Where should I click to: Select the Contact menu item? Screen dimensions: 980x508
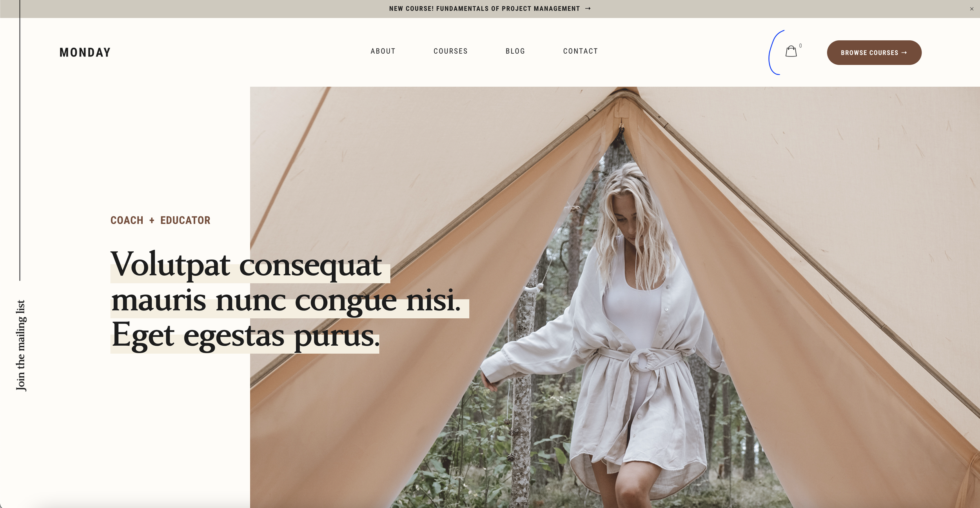coord(581,51)
